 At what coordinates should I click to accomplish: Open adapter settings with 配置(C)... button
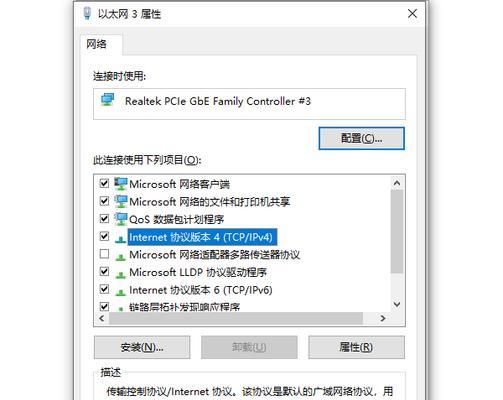(x=362, y=138)
